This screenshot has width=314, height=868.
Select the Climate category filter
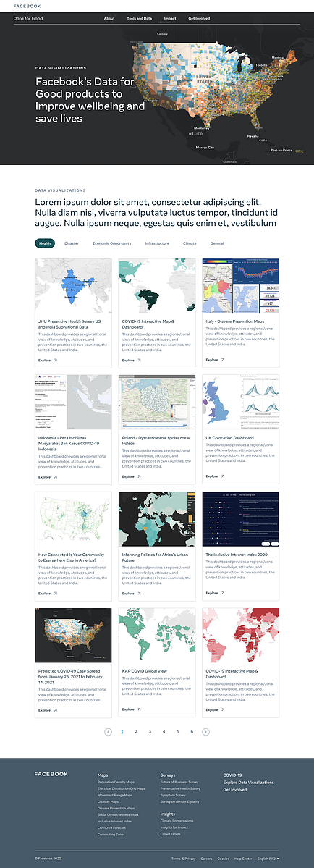pos(190,243)
